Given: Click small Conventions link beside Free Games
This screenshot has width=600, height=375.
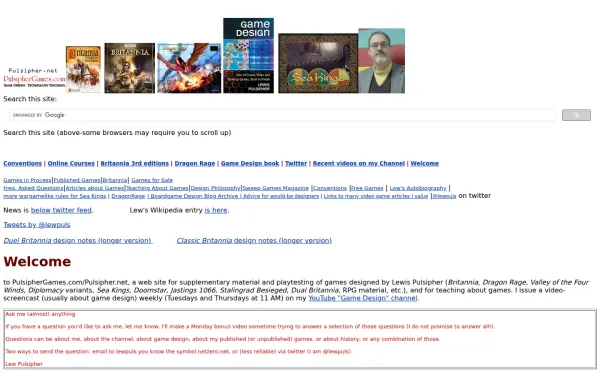Looking at the screenshot, I should (x=330, y=188).
